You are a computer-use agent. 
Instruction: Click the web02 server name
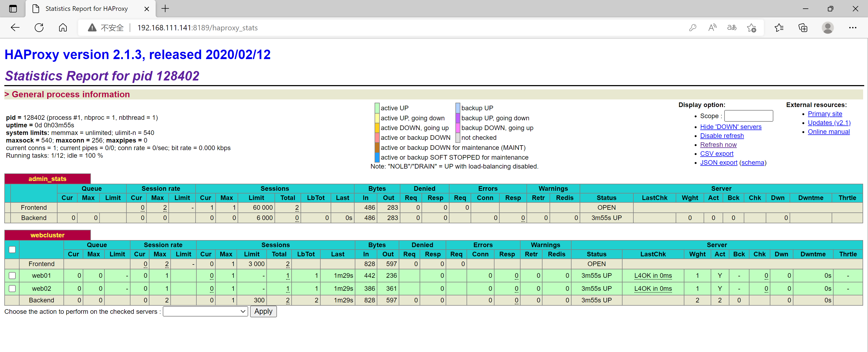[41, 288]
